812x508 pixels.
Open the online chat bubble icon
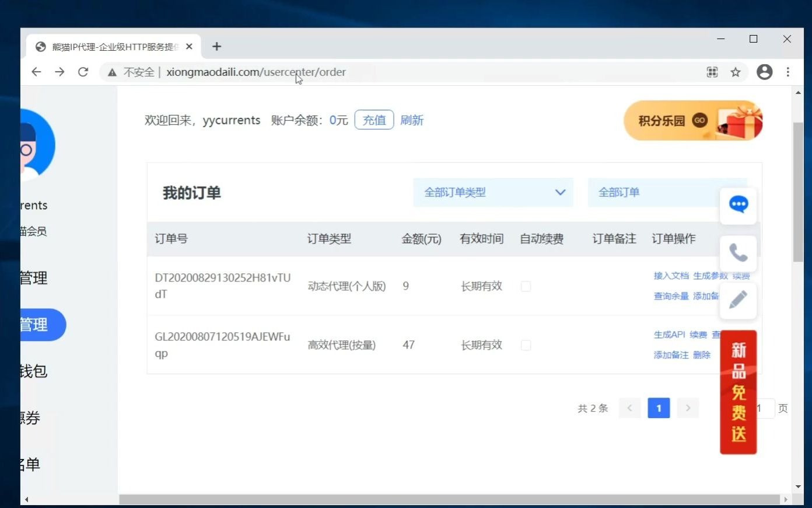[738, 205]
